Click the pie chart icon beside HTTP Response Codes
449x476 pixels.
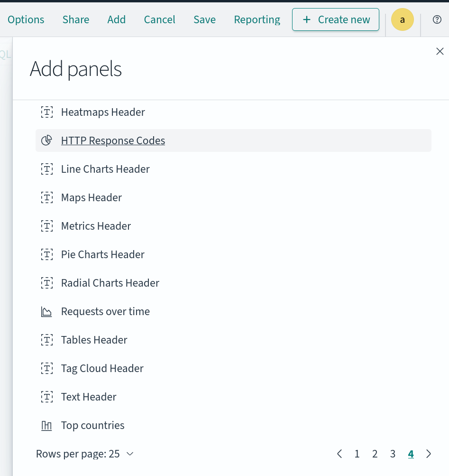(46, 140)
